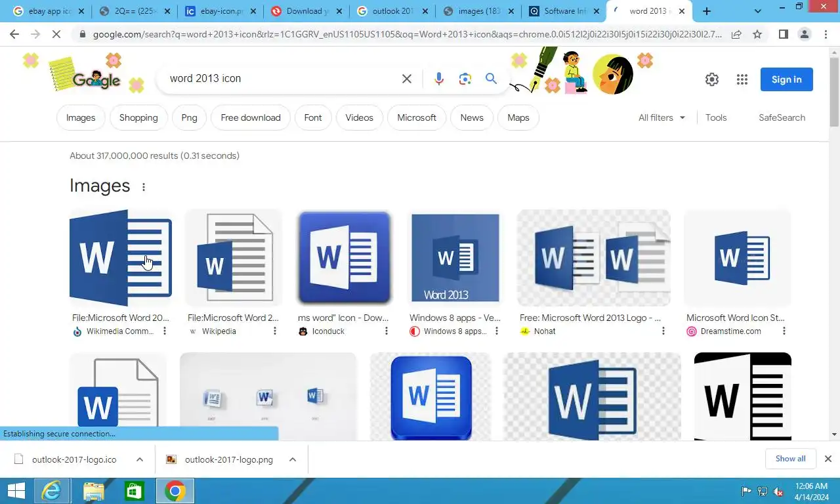Click the blue magnifier search button
The height and width of the screenshot is (504, 840).
tap(491, 79)
